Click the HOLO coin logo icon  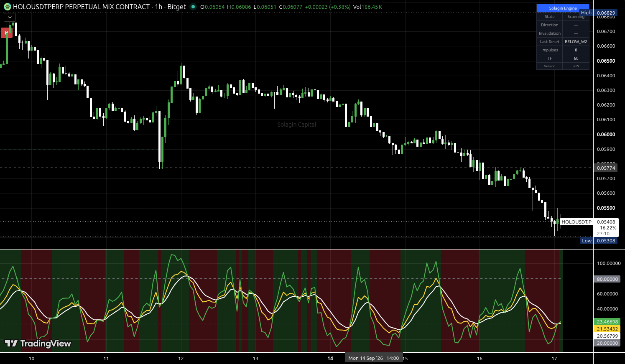pos(7,7)
